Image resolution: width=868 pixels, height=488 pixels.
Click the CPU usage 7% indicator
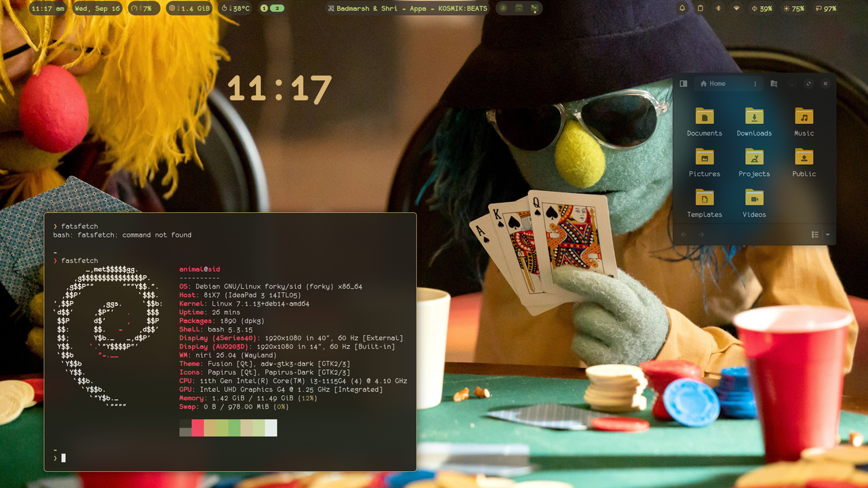tap(144, 8)
